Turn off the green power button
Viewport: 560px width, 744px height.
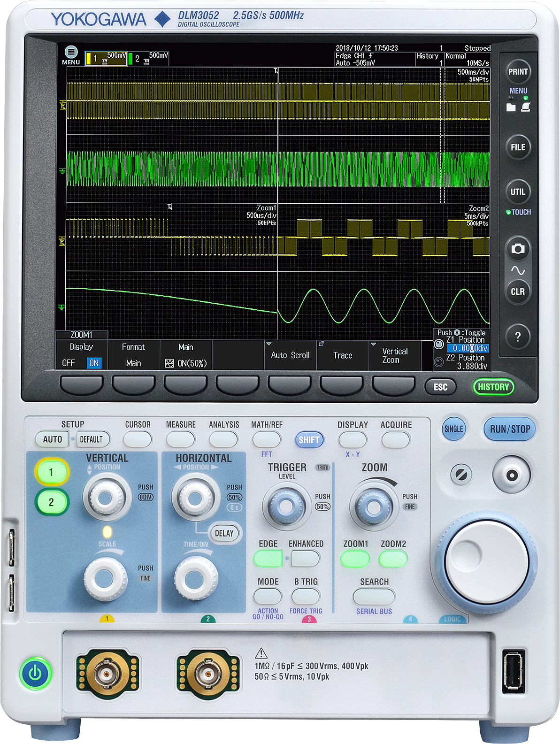point(35,674)
